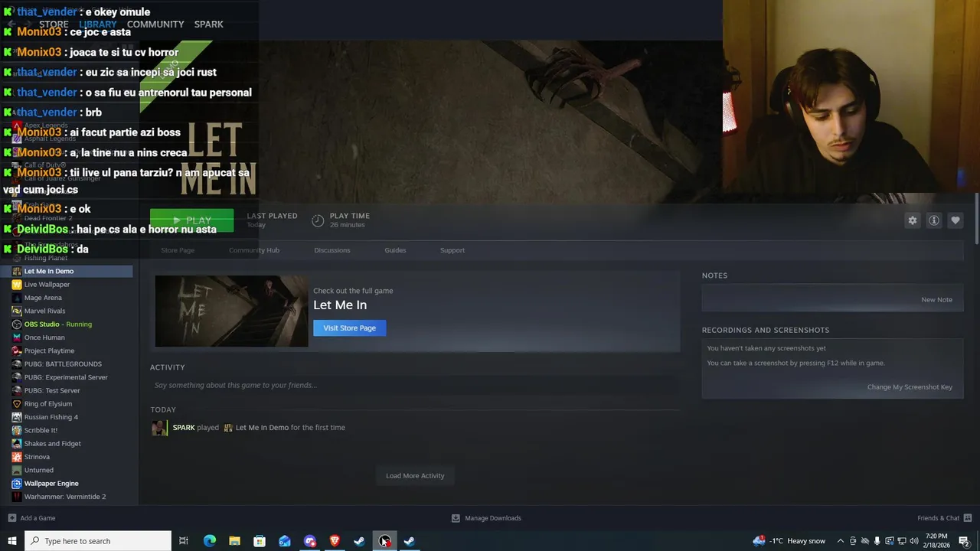
Task: Click the OBS Studio library icon
Action: 17,324
